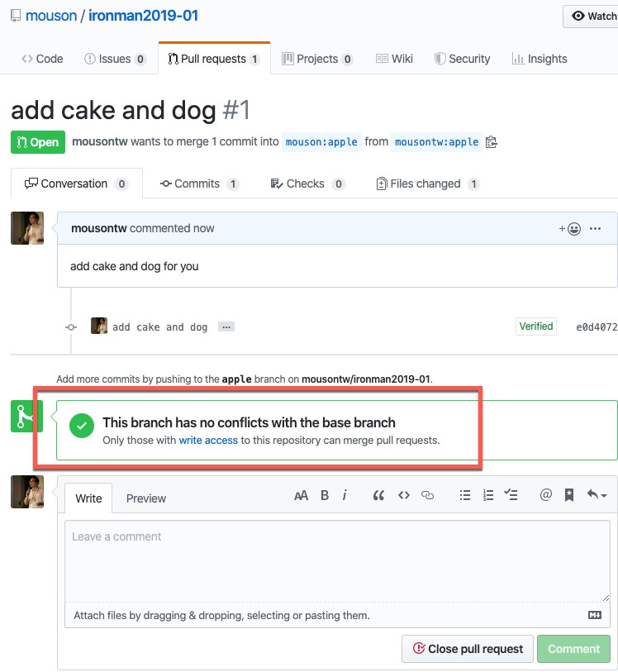The height and width of the screenshot is (672, 618).
Task: Open the mouson owner link
Action: [51, 16]
